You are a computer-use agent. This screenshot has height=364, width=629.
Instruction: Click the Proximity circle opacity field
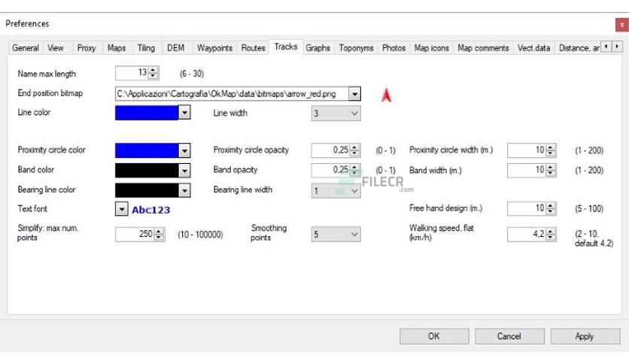pos(330,150)
